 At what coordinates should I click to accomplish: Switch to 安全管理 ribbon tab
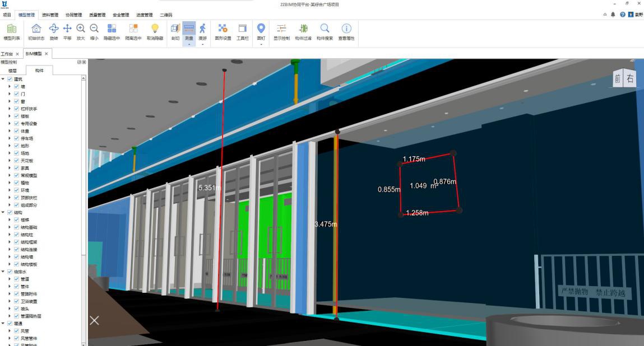pos(121,15)
